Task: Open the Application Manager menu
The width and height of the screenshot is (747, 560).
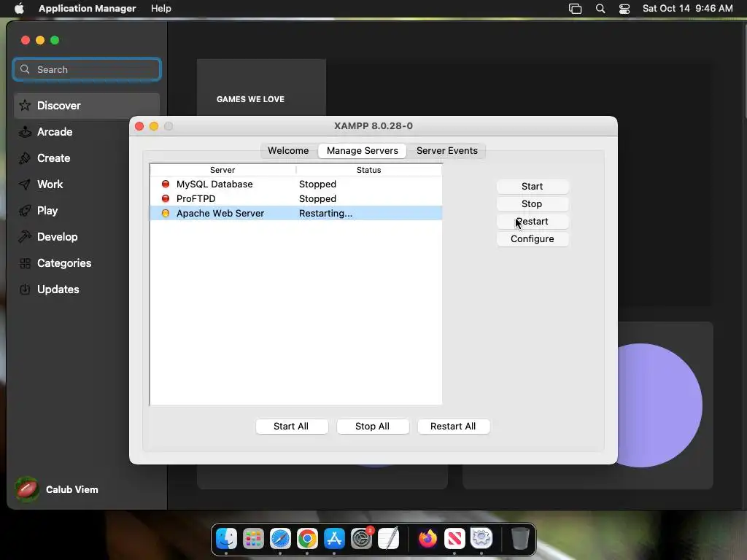Action: coord(88,9)
